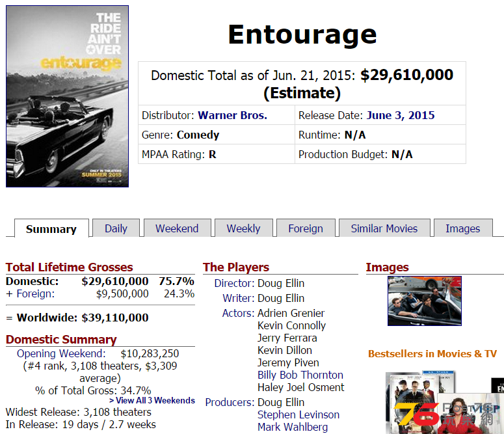Open Mark Wahlberg's page

(293, 427)
